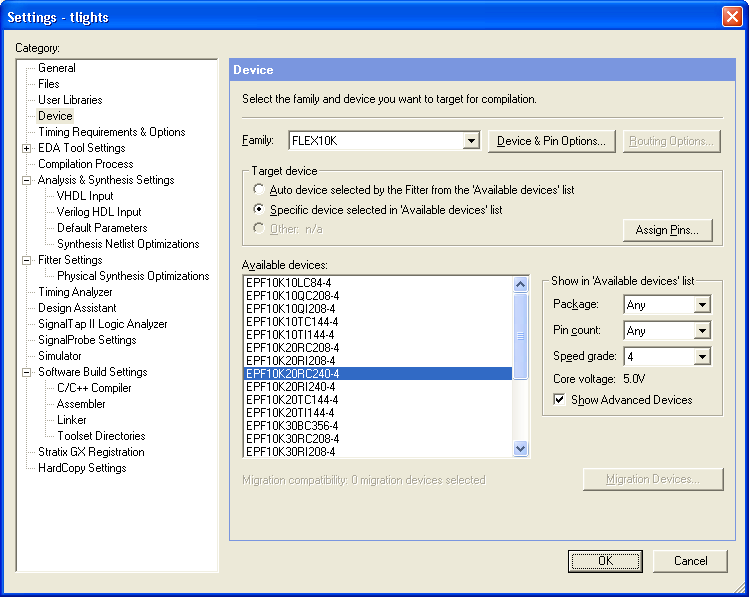
Task: Select Auto device selected by Fitter option
Action: tap(259, 189)
